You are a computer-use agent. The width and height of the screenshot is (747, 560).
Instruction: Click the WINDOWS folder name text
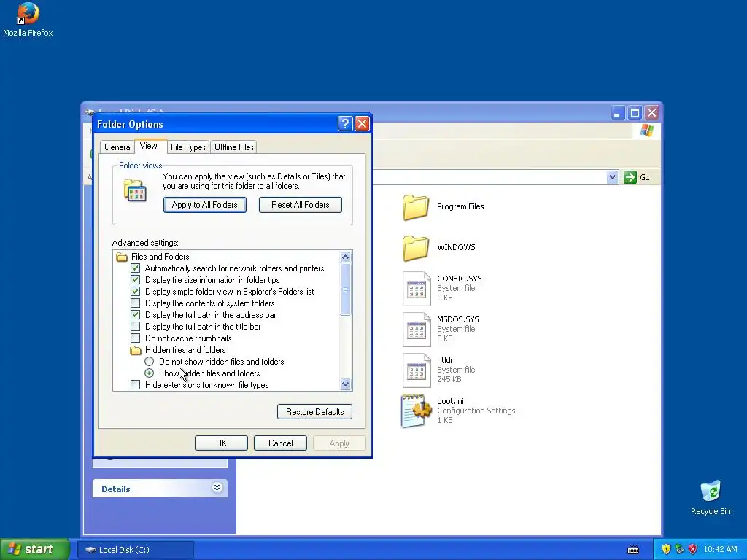coord(456,247)
